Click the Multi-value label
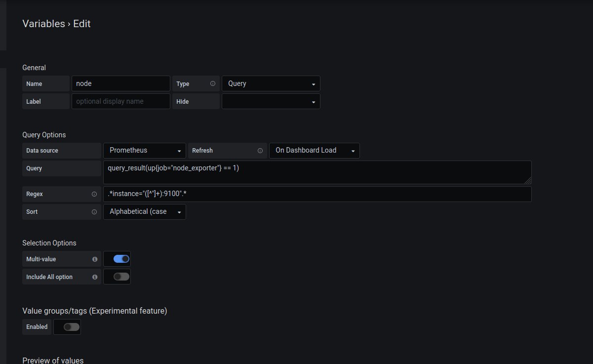 tap(41, 259)
